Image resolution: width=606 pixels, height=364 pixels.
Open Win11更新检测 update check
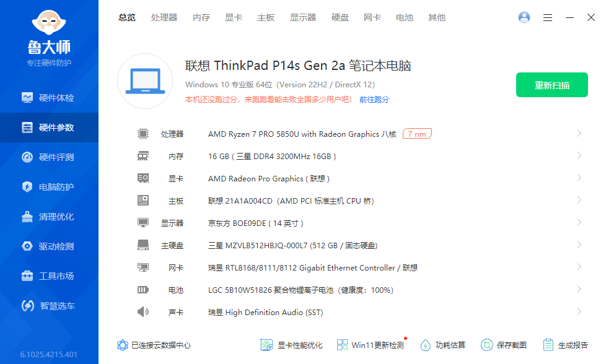[371, 345]
